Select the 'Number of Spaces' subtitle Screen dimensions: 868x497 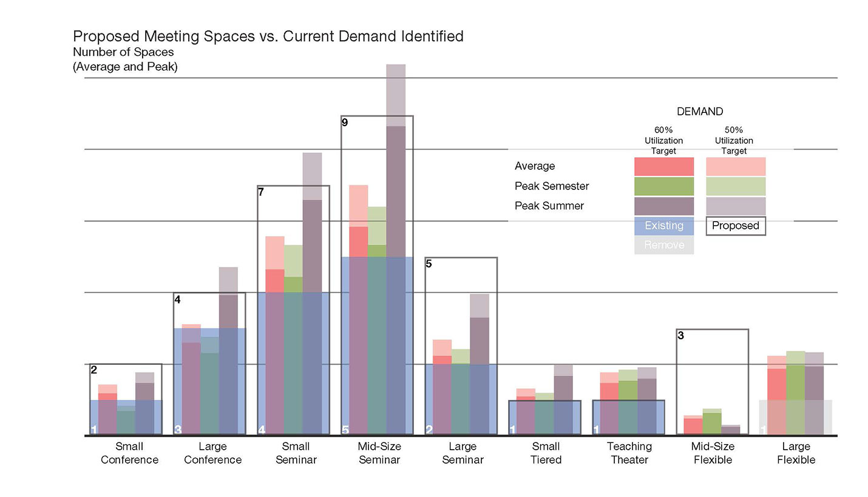[123, 52]
